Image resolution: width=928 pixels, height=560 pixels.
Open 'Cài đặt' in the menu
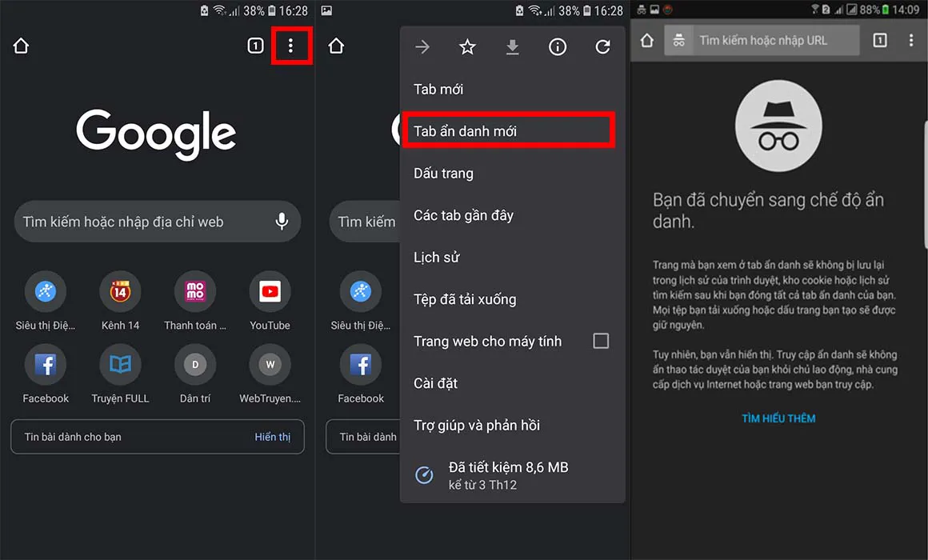[x=435, y=383]
